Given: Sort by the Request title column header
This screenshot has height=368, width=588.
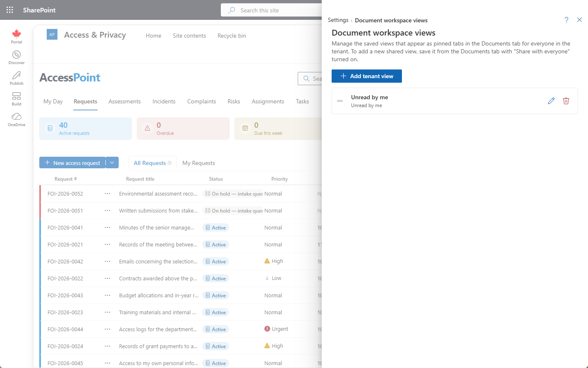Looking at the screenshot, I should [x=140, y=179].
